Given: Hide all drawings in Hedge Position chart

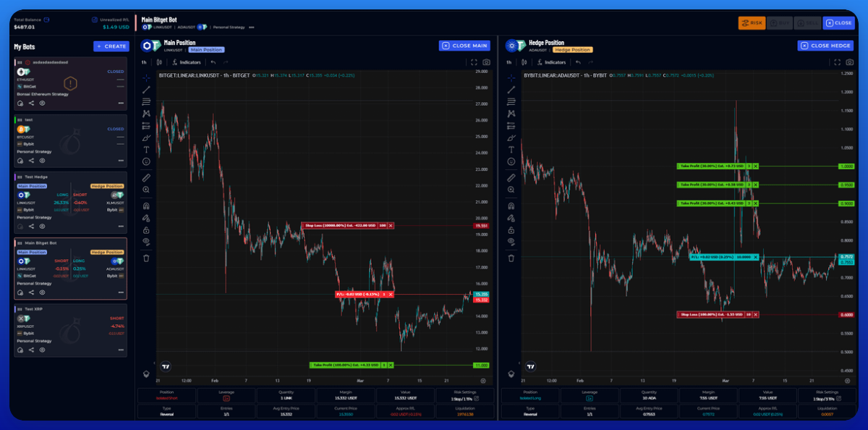Looking at the screenshot, I should tap(511, 241).
